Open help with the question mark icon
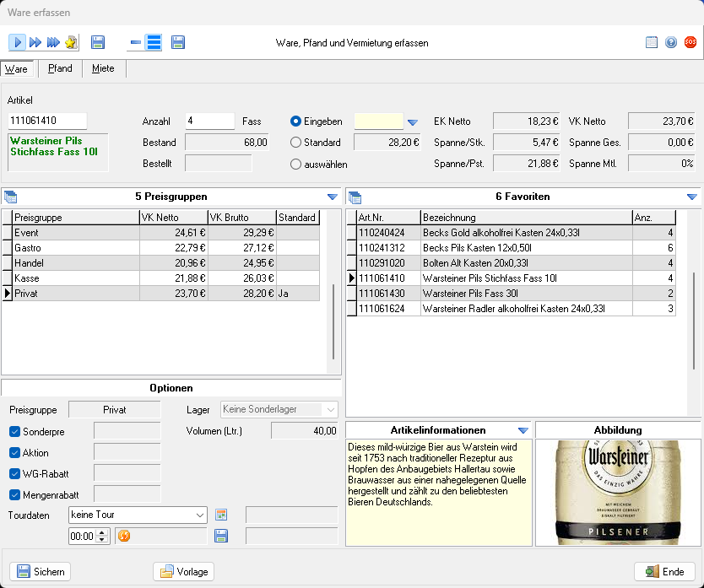704x588 pixels. [671, 42]
